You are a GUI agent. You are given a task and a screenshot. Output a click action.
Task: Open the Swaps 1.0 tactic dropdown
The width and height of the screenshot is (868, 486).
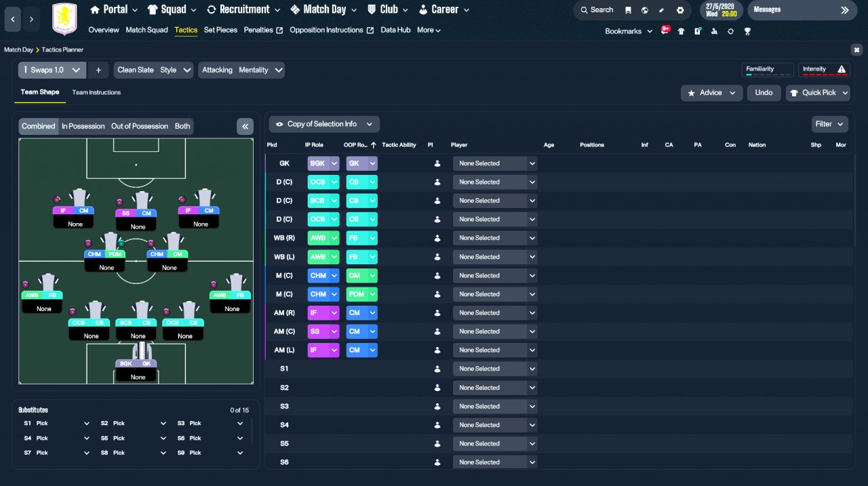click(52, 70)
